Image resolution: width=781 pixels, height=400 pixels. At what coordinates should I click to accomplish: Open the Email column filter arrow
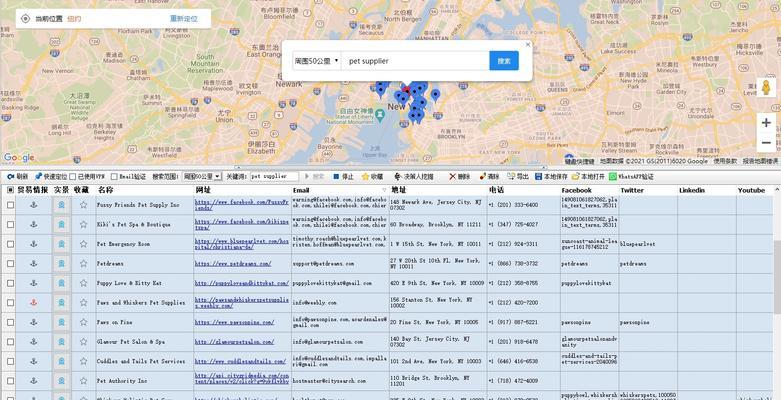(x=384, y=190)
